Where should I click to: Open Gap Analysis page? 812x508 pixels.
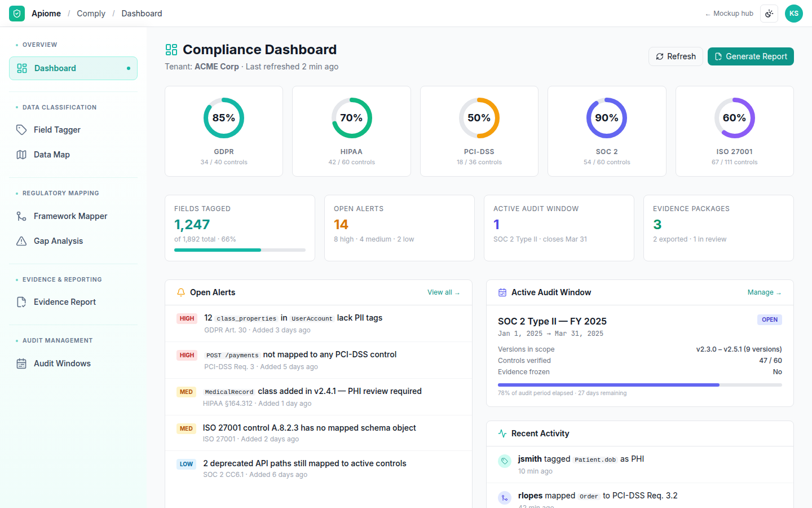click(x=73, y=241)
